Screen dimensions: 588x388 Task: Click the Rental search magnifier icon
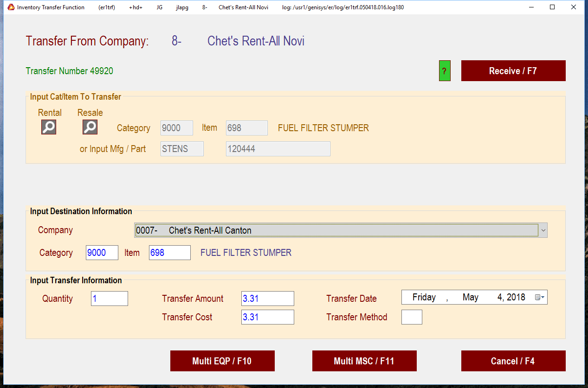pyautogui.click(x=49, y=127)
